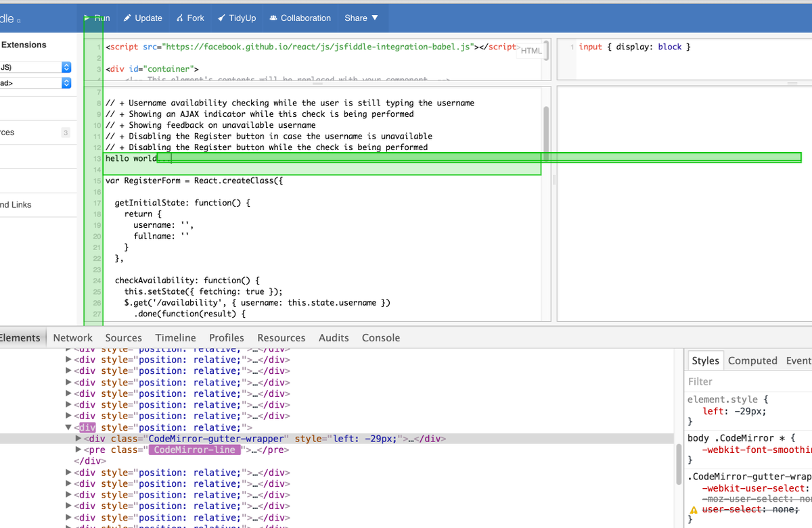Screen dimensions: 812x528
Task: Click the Update pencil icon
Action: tap(127, 18)
